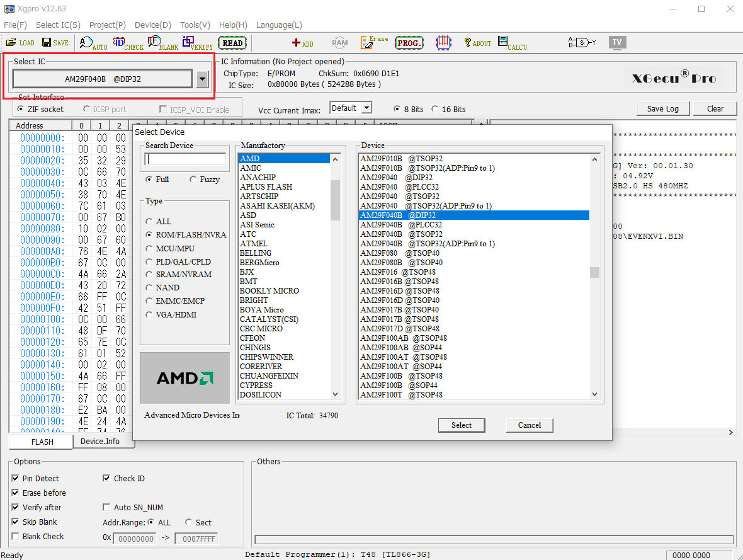This screenshot has height=560, width=743.
Task: Click the Select button in dialog
Action: click(462, 425)
